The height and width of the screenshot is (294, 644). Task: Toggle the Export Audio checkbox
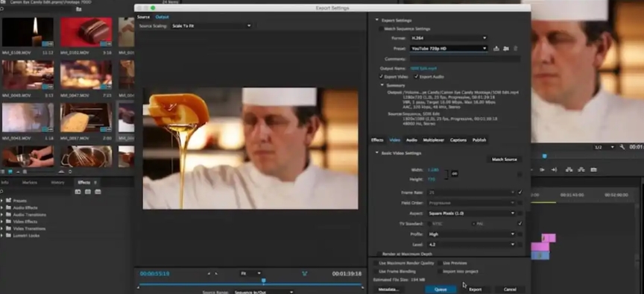pos(416,76)
